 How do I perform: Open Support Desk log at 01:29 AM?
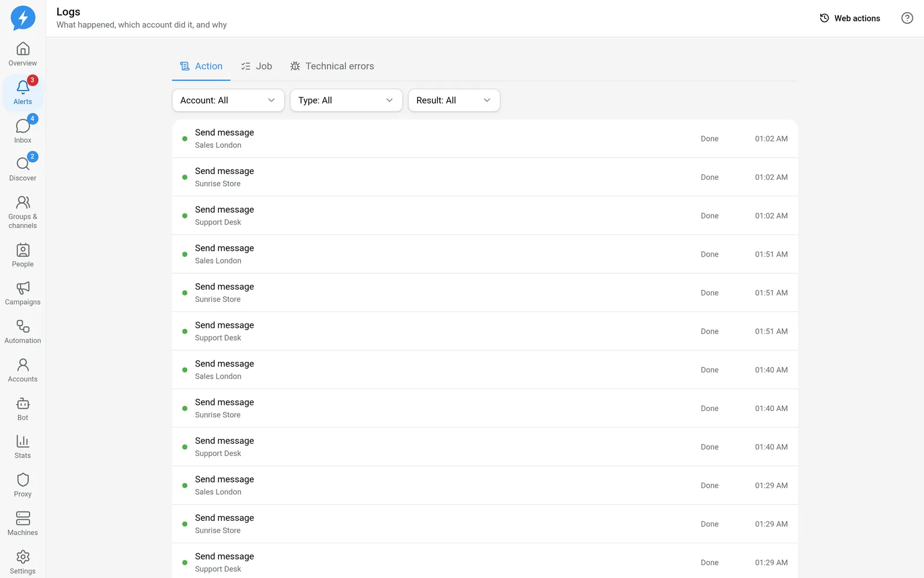(485, 561)
